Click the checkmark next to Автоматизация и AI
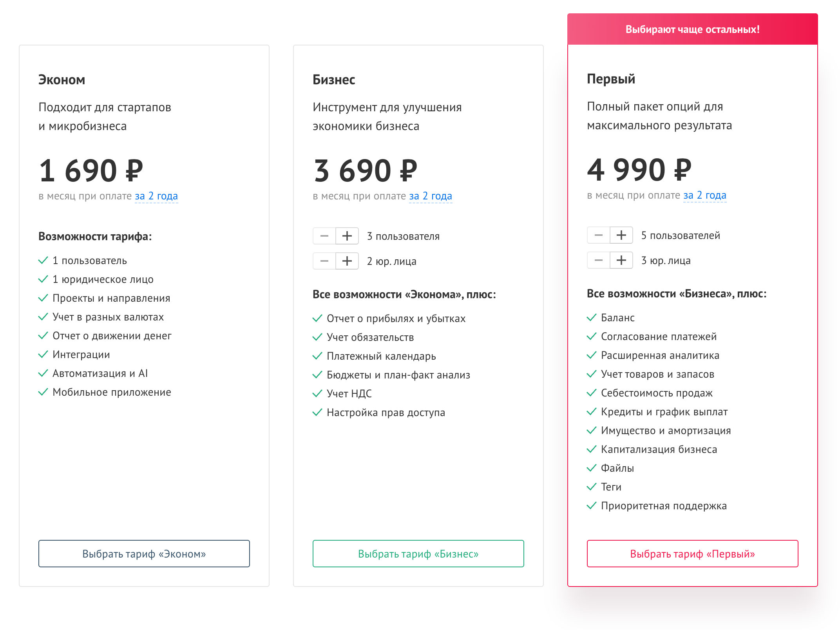This screenshot has height=630, width=840. click(x=43, y=373)
